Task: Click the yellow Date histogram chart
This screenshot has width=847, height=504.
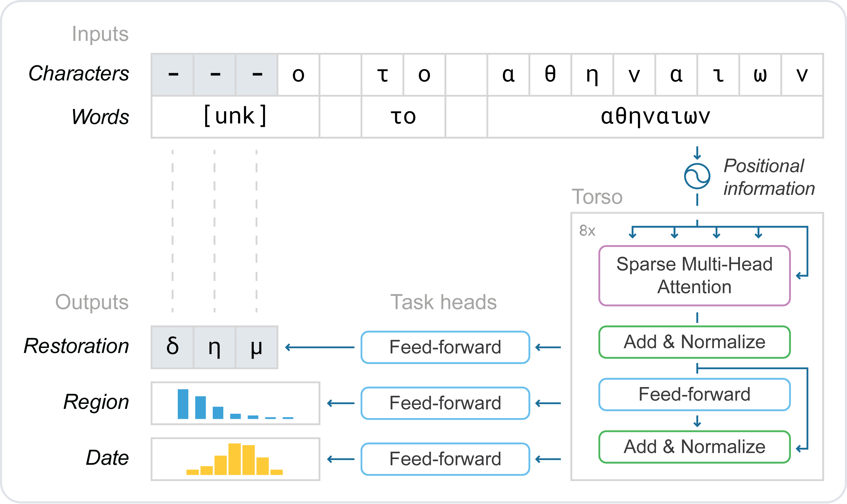Action: tap(235, 459)
